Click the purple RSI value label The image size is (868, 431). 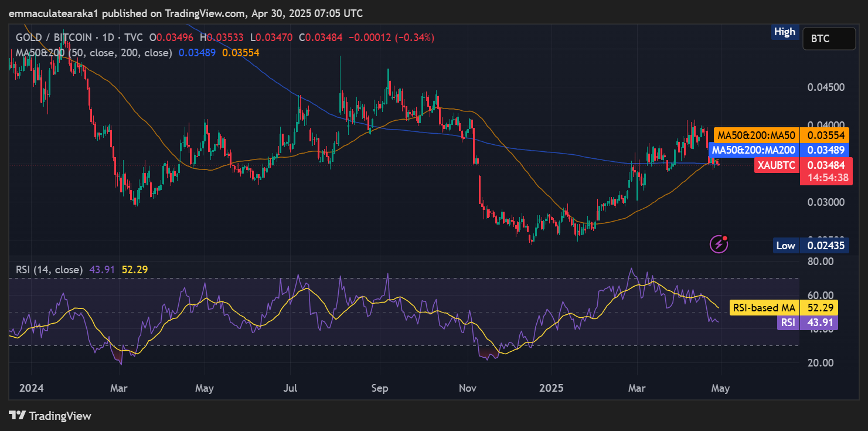tap(788, 322)
